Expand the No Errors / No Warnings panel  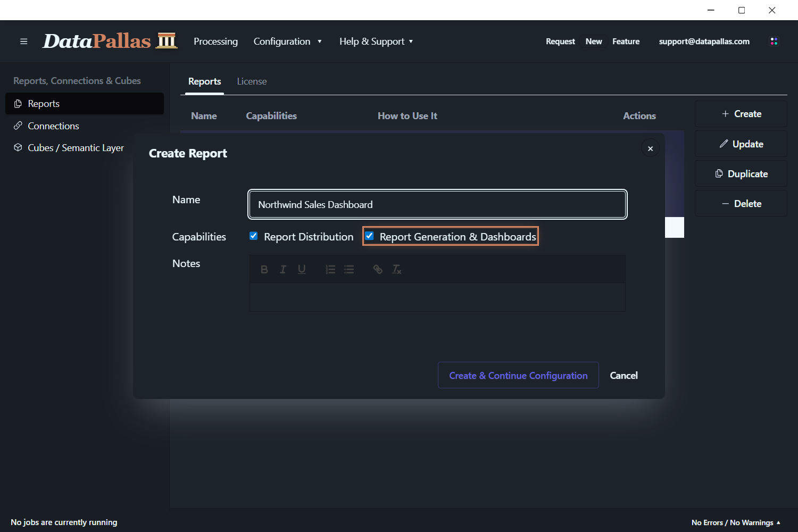click(736, 522)
